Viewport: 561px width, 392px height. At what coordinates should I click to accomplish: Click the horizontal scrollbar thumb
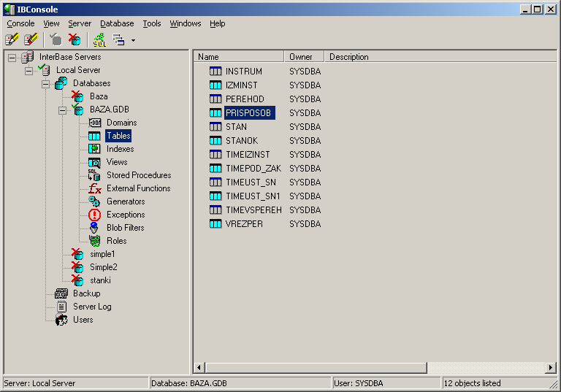316,367
